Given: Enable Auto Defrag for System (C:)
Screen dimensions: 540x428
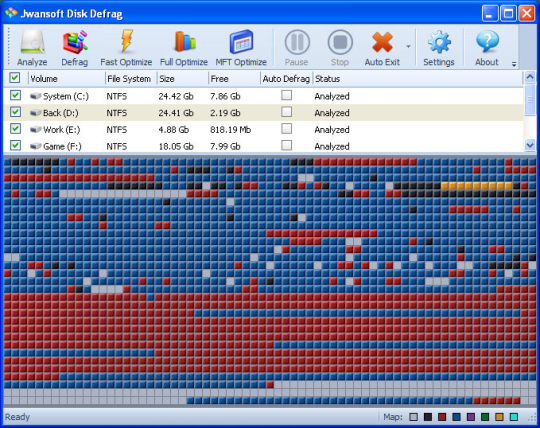Looking at the screenshot, I should coord(287,95).
